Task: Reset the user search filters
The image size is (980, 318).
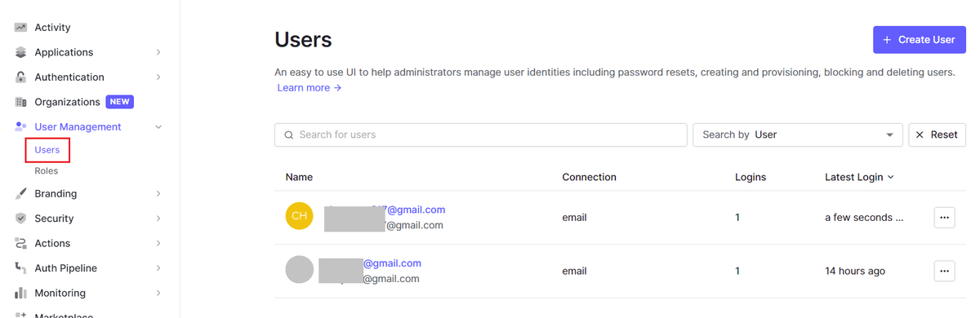Action: point(938,135)
